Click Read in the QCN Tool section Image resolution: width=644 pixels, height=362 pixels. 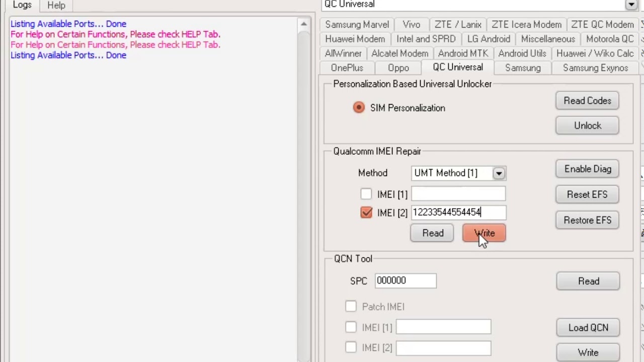click(x=588, y=282)
